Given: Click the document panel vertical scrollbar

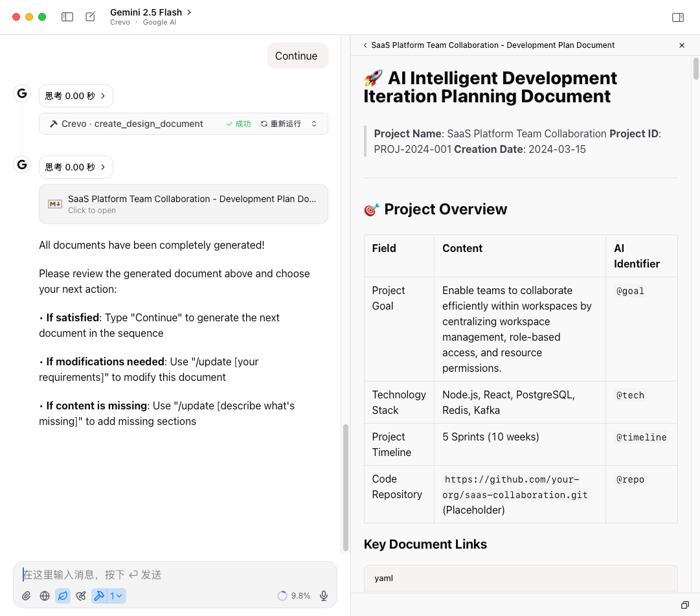Looking at the screenshot, I should tap(695, 68).
